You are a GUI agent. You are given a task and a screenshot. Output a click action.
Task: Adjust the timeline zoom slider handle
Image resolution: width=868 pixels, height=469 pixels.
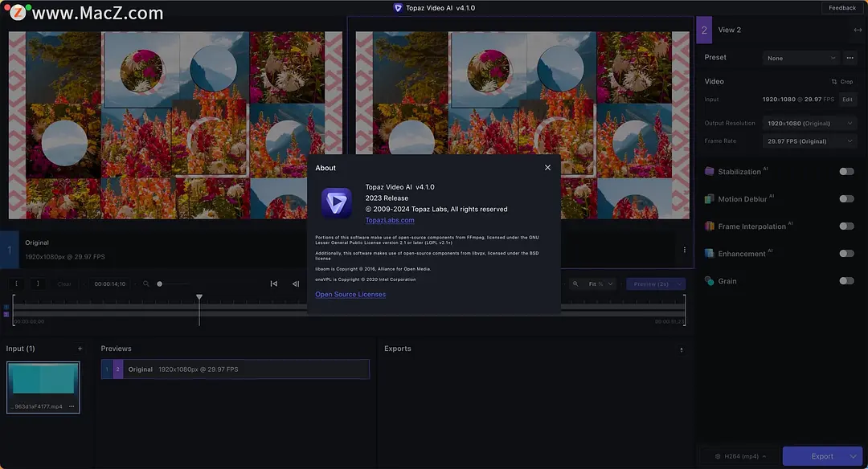159,283
